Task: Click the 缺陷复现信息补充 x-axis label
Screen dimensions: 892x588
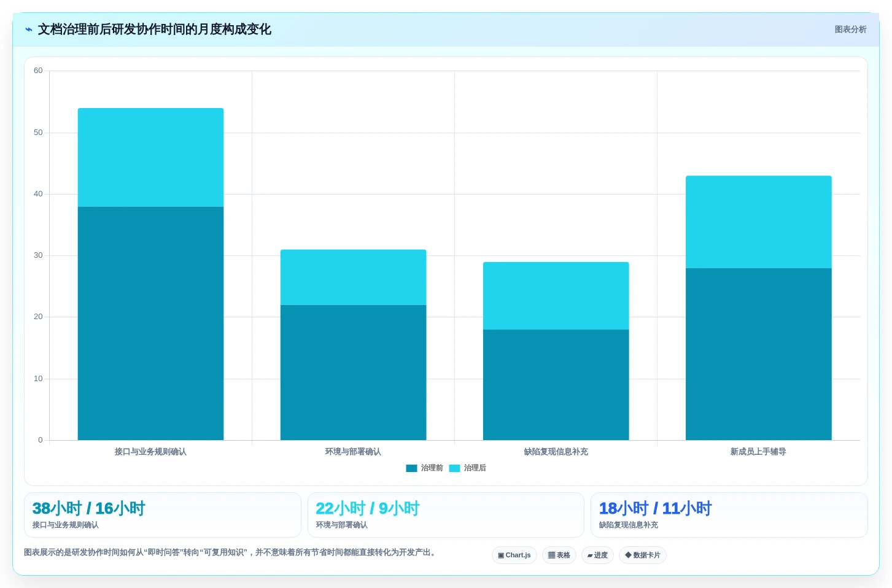Action: [x=556, y=452]
